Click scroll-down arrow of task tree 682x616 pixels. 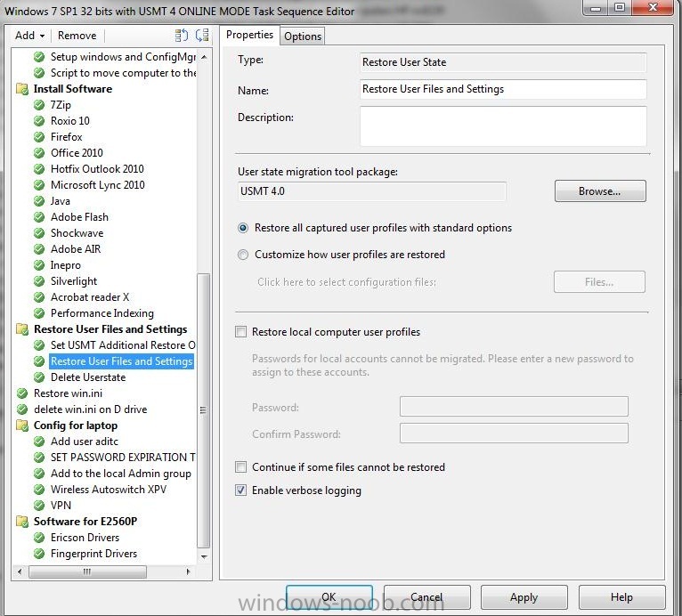pos(204,557)
